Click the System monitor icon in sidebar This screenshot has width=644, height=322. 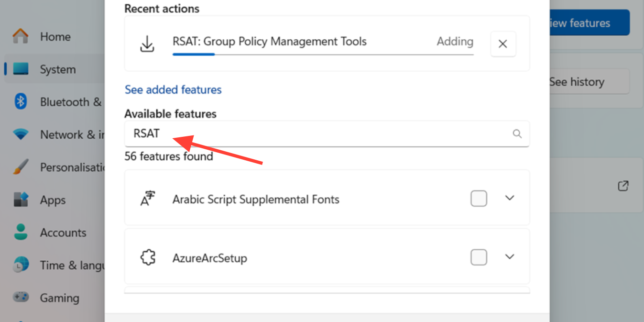coord(21,69)
